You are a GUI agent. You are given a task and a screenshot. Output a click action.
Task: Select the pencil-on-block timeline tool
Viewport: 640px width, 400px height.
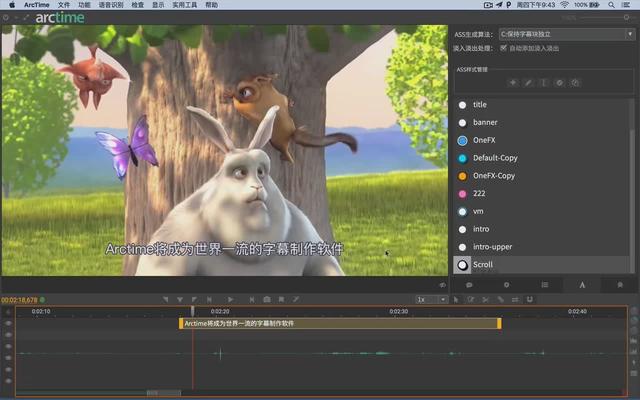point(471,300)
